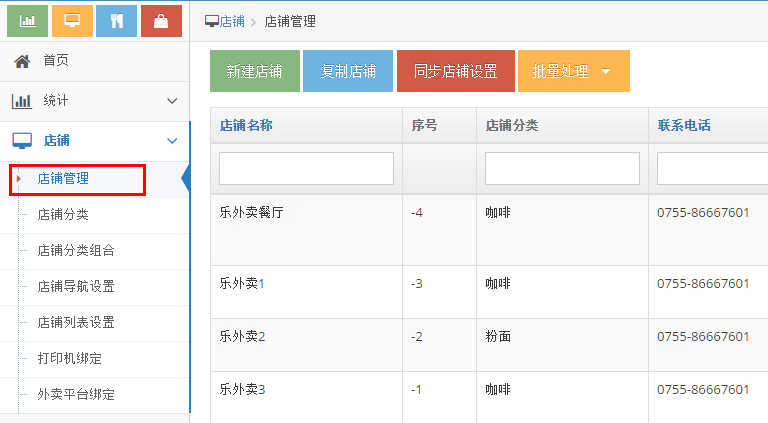Sort by 联系电话 column header
The width and height of the screenshot is (768, 423).
tap(684, 125)
